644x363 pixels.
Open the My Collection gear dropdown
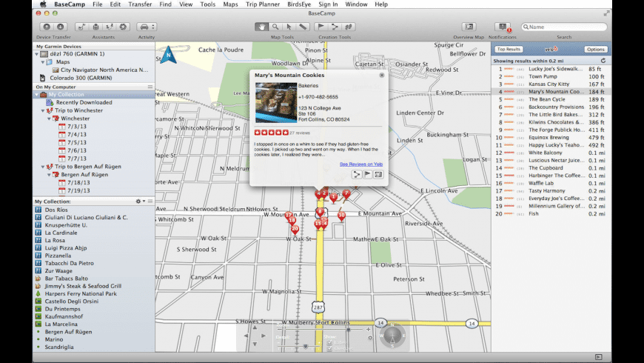tap(139, 202)
